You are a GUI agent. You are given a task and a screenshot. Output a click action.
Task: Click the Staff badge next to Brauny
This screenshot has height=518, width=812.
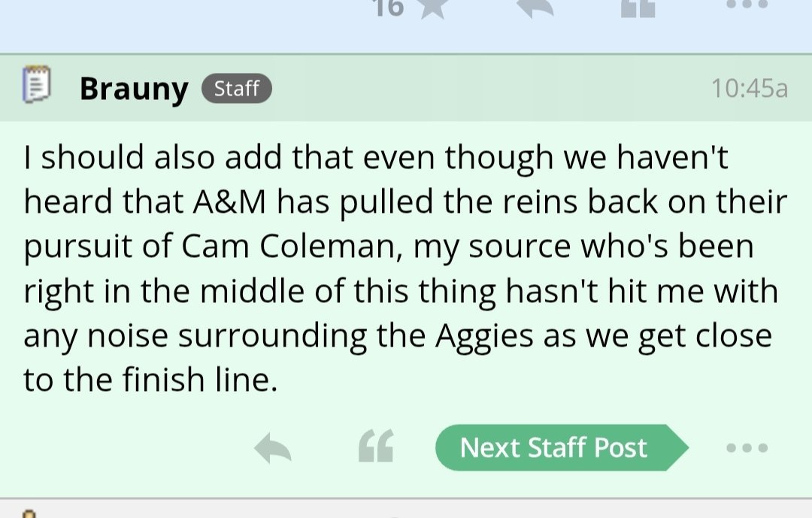tap(236, 89)
